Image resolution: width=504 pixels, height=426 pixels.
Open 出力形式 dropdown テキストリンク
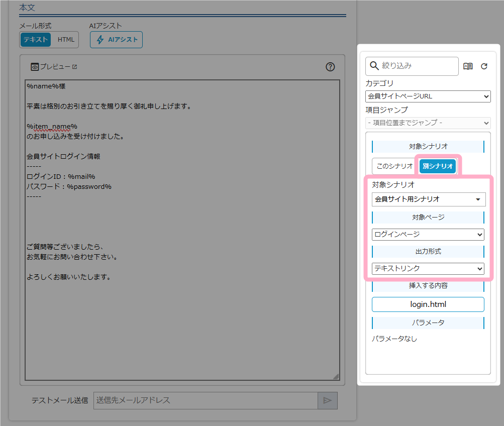[x=428, y=269]
